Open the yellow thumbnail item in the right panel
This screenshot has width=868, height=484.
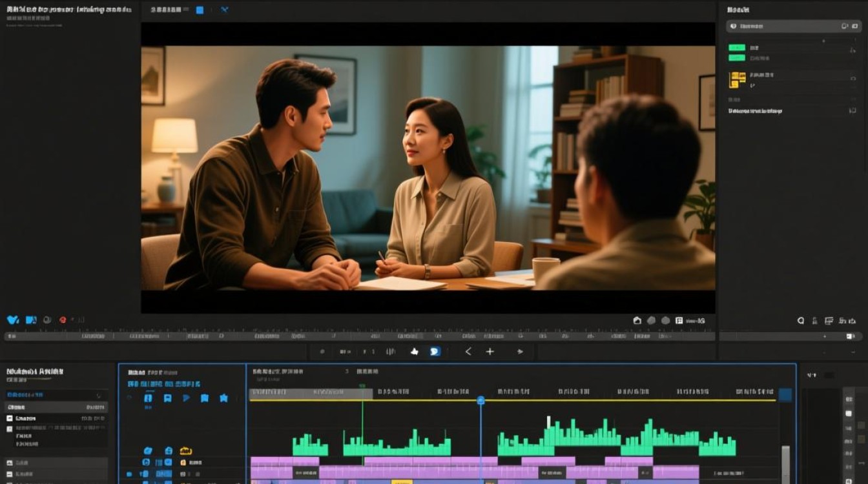click(x=737, y=79)
